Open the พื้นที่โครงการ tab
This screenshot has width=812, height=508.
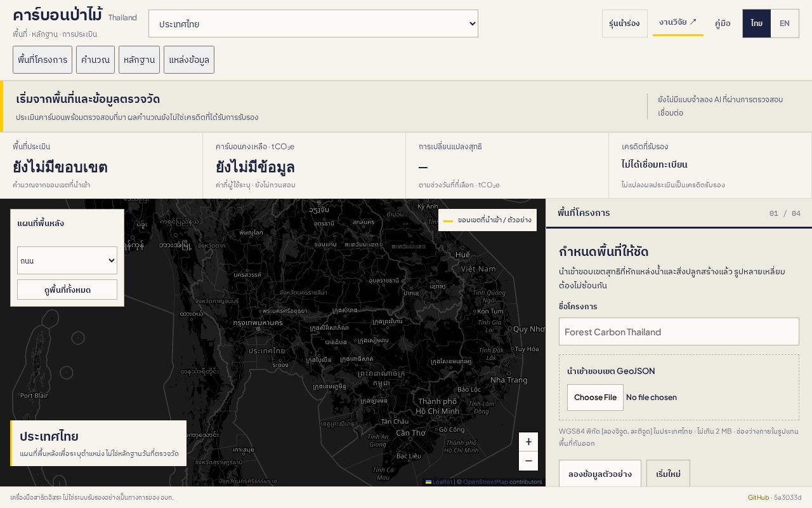(x=43, y=60)
